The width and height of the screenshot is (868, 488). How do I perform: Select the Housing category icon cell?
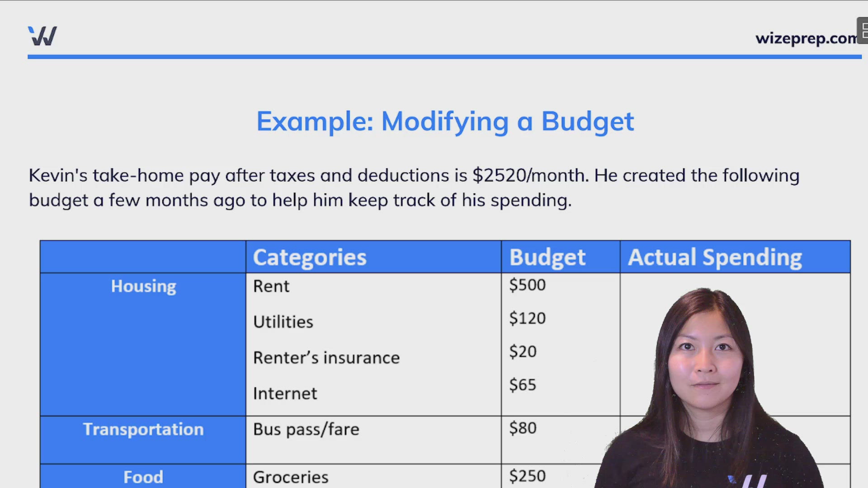tap(143, 286)
